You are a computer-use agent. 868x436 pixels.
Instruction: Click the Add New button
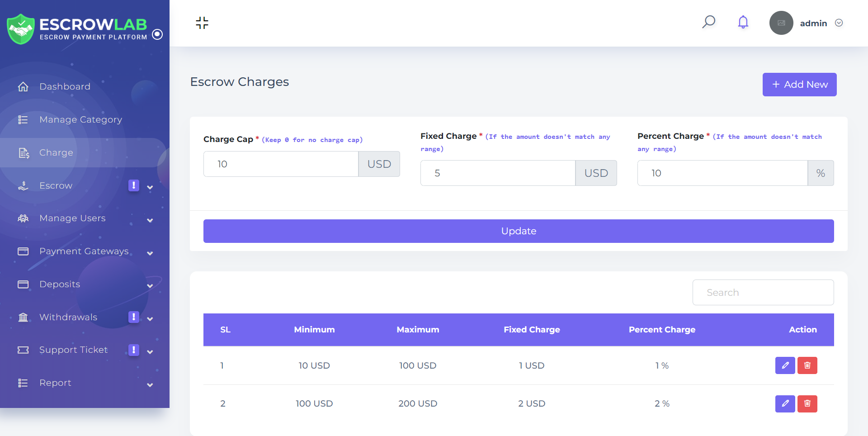799,85
